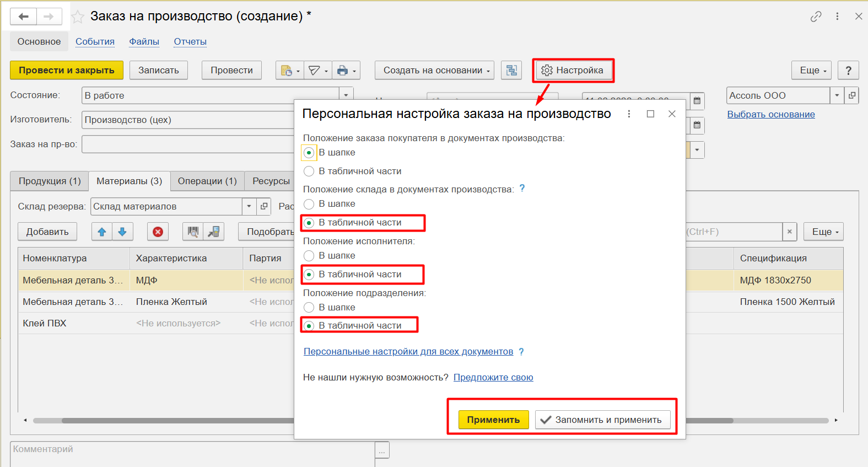Click the Добавить button
Viewport: 868px width, 467px height.
[47, 232]
